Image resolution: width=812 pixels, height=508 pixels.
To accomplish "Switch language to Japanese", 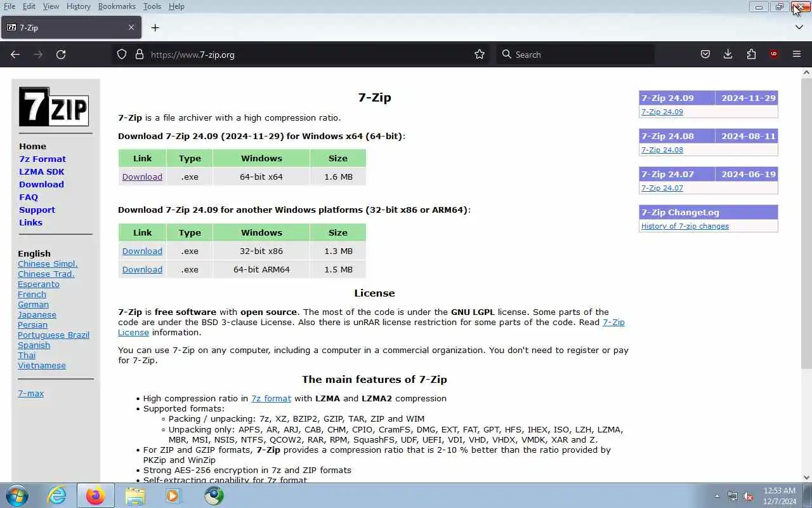I will pyautogui.click(x=37, y=314).
